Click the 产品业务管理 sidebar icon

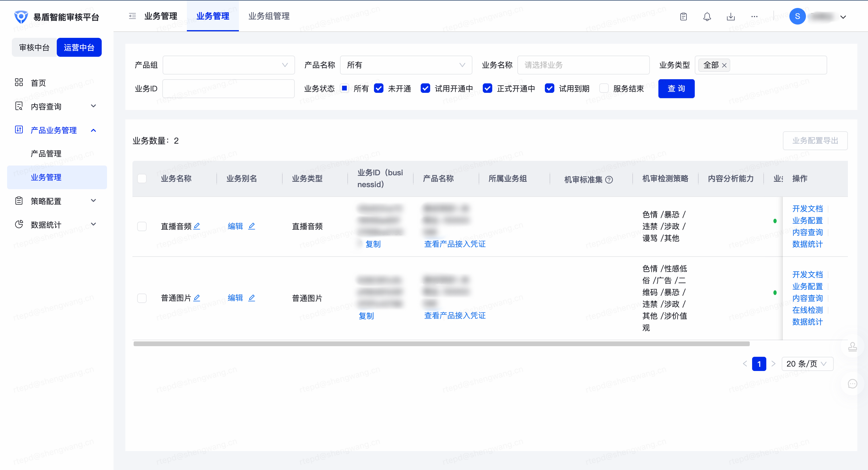tap(19, 130)
